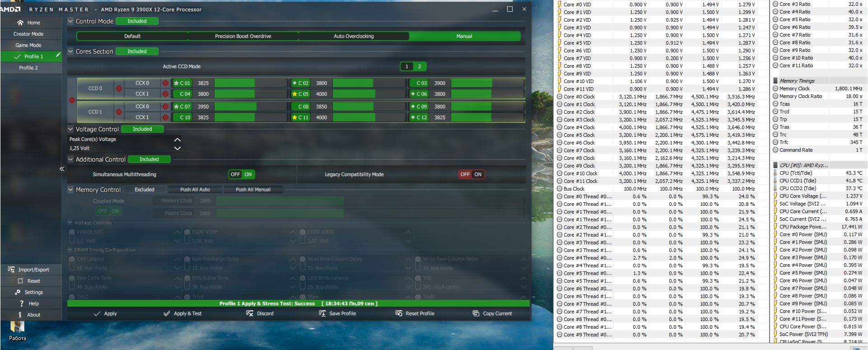Collapse the Control Mode section

[70, 21]
